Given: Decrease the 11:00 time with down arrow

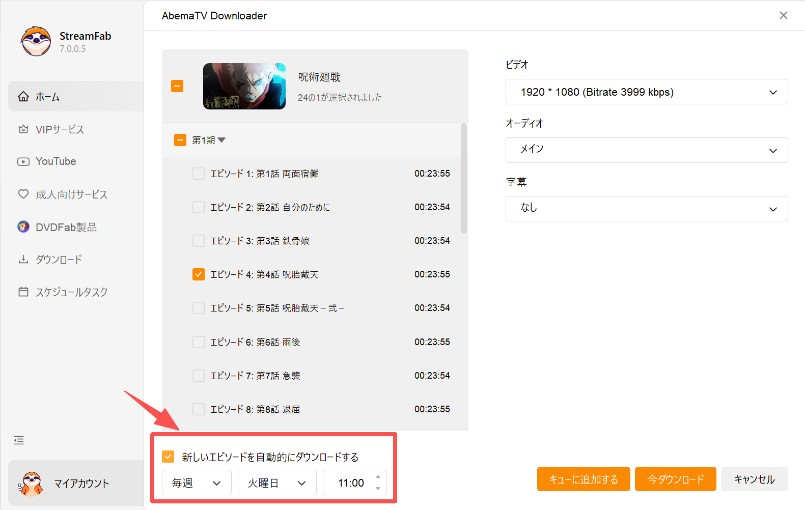Looking at the screenshot, I should click(x=378, y=488).
